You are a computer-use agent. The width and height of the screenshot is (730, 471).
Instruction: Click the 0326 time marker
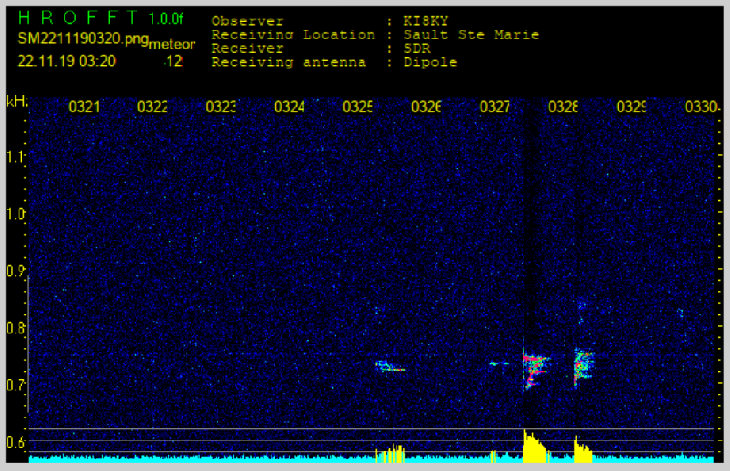[x=426, y=106]
